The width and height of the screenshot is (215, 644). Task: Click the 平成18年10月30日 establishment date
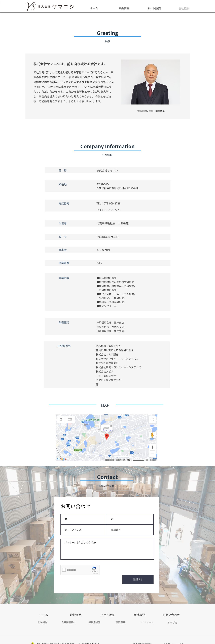[108, 237]
